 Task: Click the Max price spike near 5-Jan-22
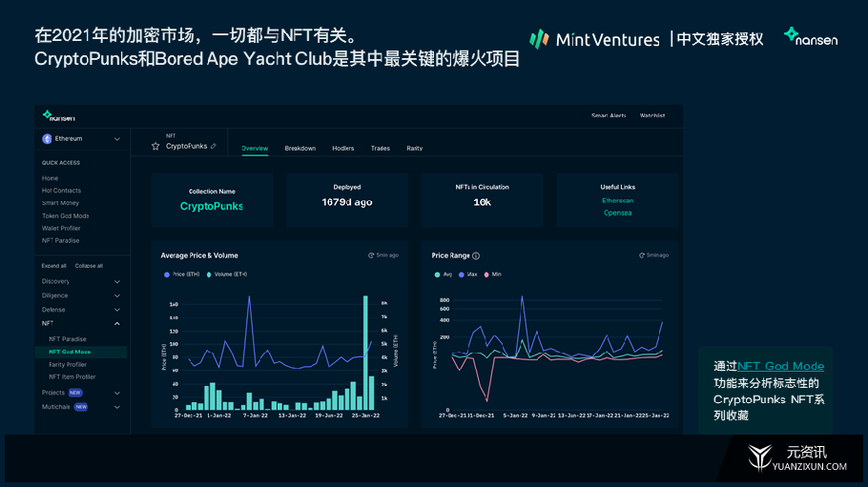[x=522, y=297]
